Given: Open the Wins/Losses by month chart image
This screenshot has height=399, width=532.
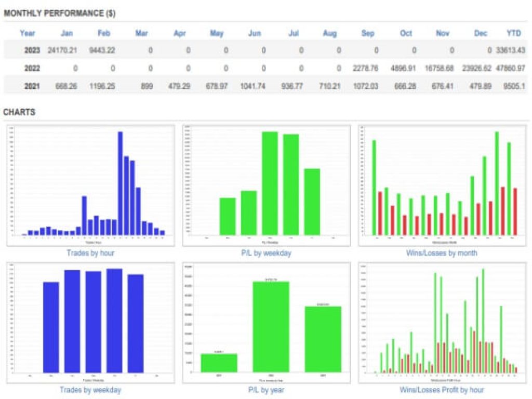Looking at the screenshot, I should click(441, 185).
